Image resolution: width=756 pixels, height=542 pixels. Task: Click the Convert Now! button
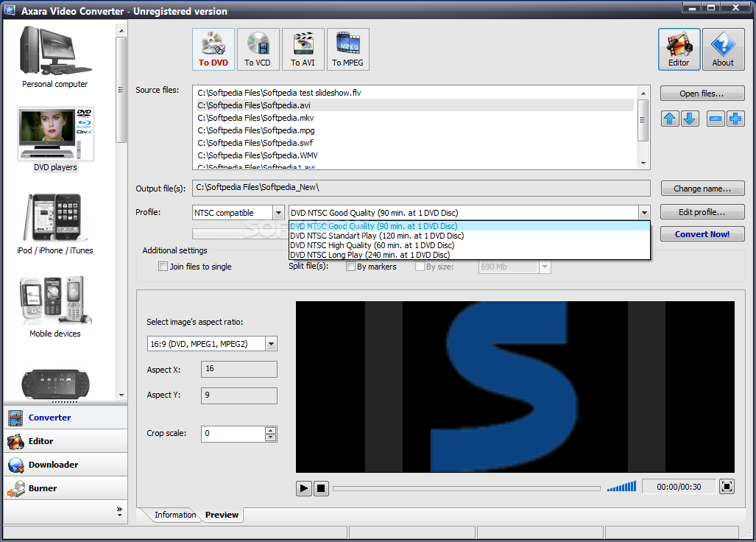pyautogui.click(x=702, y=234)
